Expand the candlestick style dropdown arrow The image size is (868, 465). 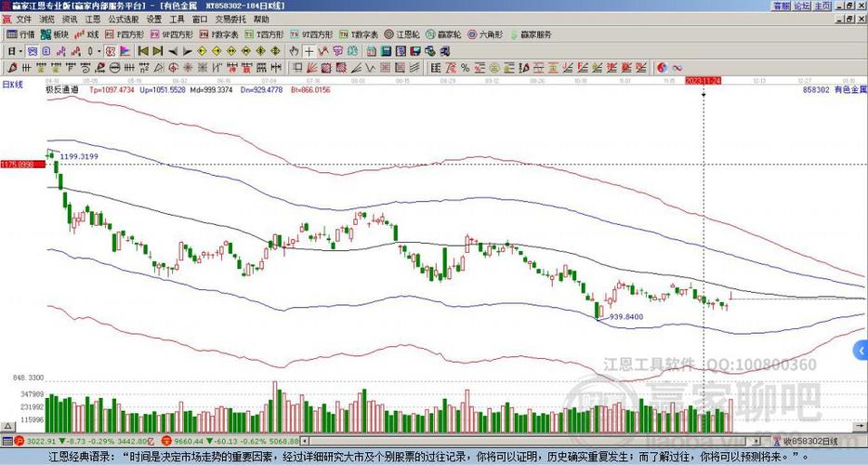coord(99,51)
